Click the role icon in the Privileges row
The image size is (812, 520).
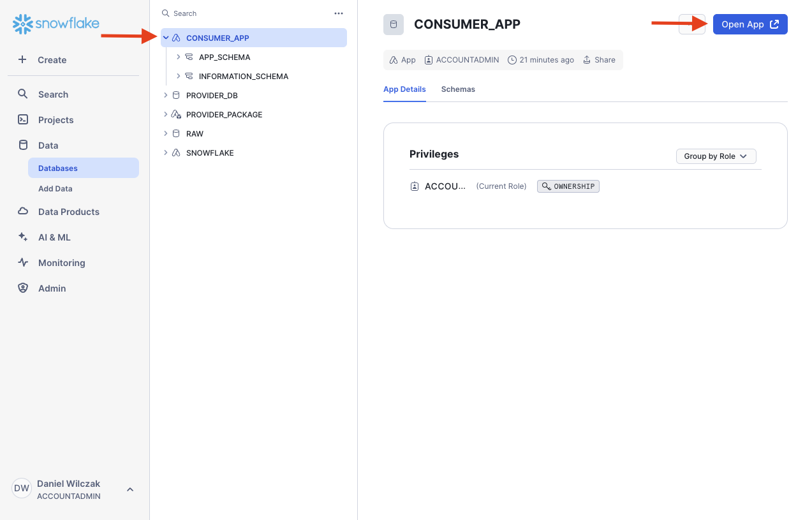pyautogui.click(x=415, y=186)
